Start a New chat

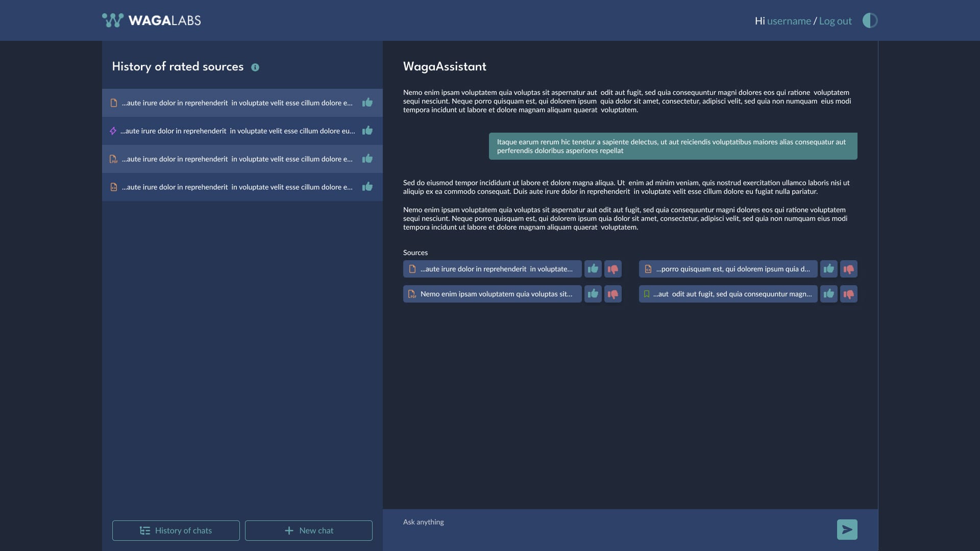click(308, 531)
